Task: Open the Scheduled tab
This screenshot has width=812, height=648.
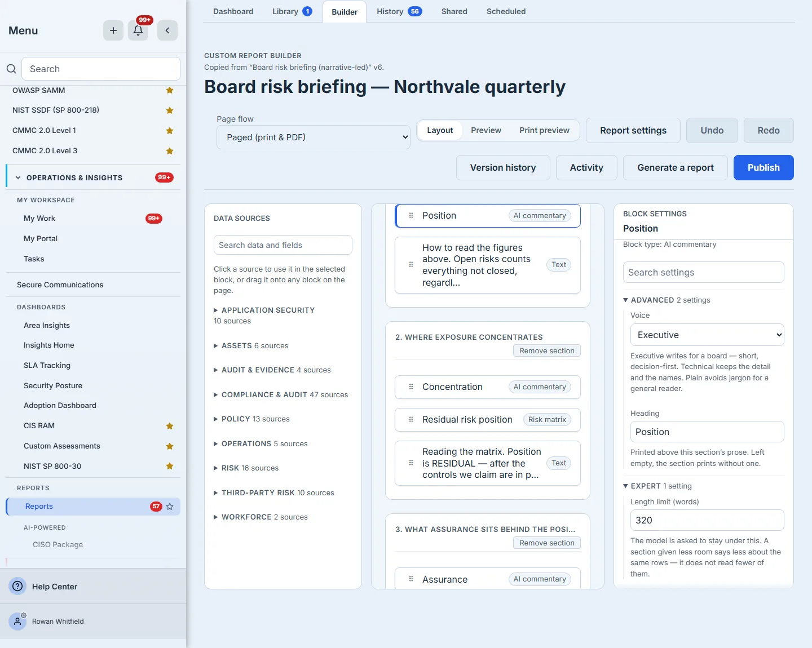Action: pyautogui.click(x=506, y=11)
